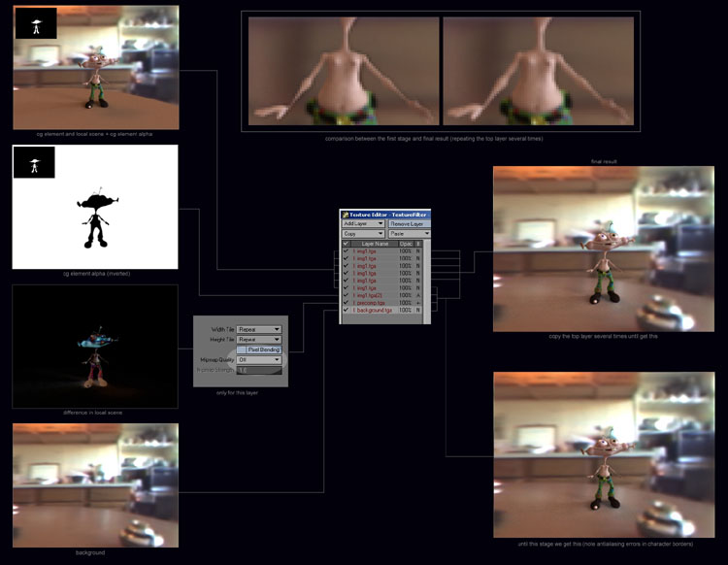The width and height of the screenshot is (728, 565).
Task: Toggle the checkmark of the background.tga layer
Action: [x=346, y=310]
